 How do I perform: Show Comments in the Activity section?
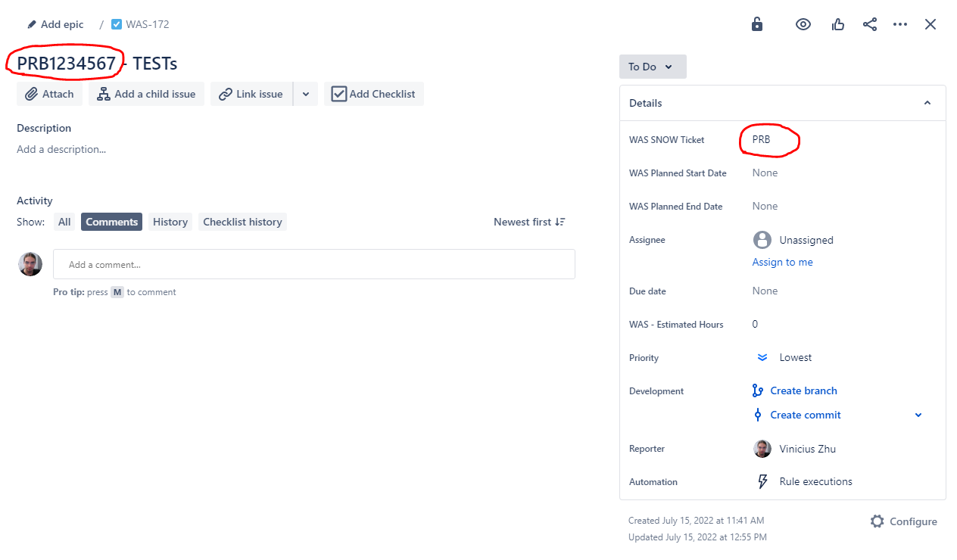[111, 221]
